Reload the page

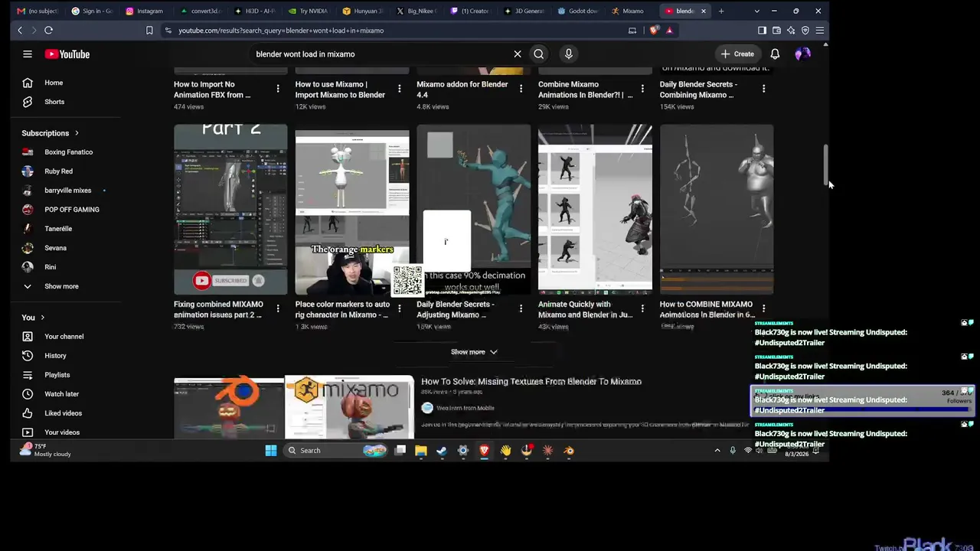point(48,31)
